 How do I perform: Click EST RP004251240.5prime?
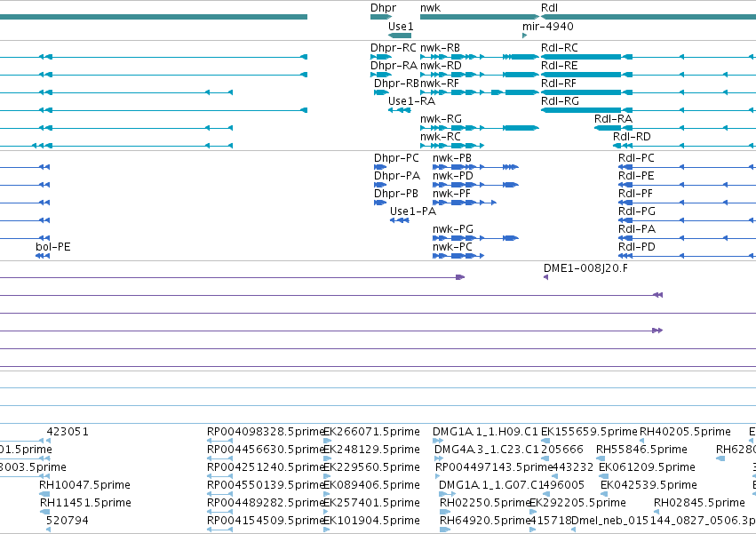click(x=219, y=476)
